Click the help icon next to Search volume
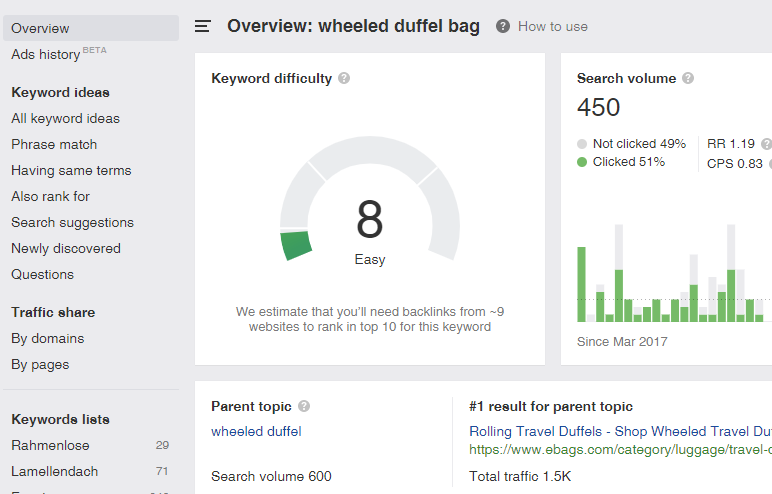Viewport: 772px width, 494px height. pos(688,79)
